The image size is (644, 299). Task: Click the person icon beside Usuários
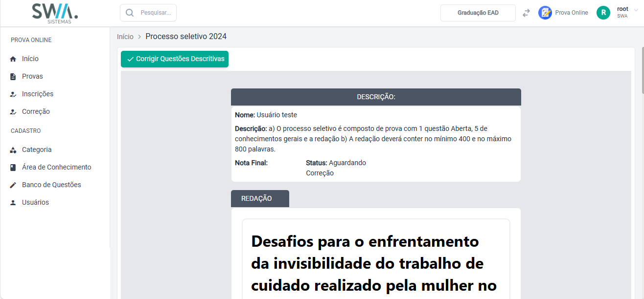click(x=13, y=202)
